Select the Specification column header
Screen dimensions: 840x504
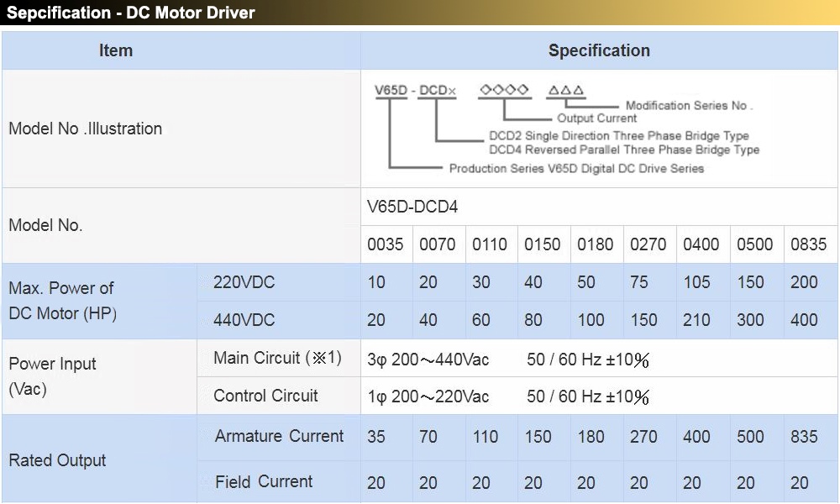(x=599, y=50)
